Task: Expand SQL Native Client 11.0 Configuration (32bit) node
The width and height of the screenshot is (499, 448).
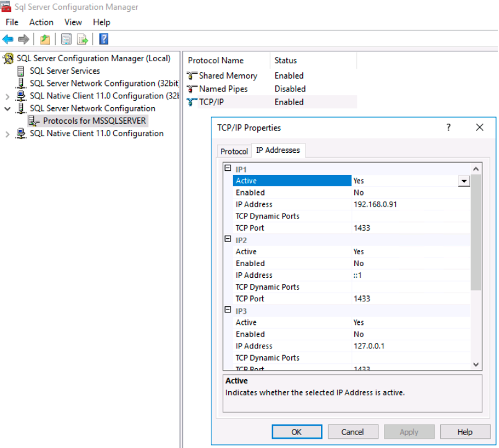Action: click(7, 96)
